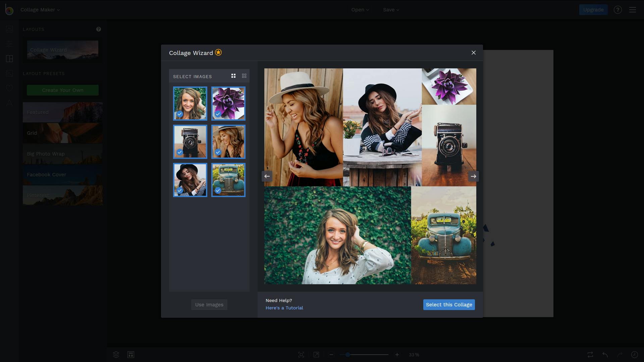Open the Open dropdown menu
The width and height of the screenshot is (644, 362).
pyautogui.click(x=360, y=10)
